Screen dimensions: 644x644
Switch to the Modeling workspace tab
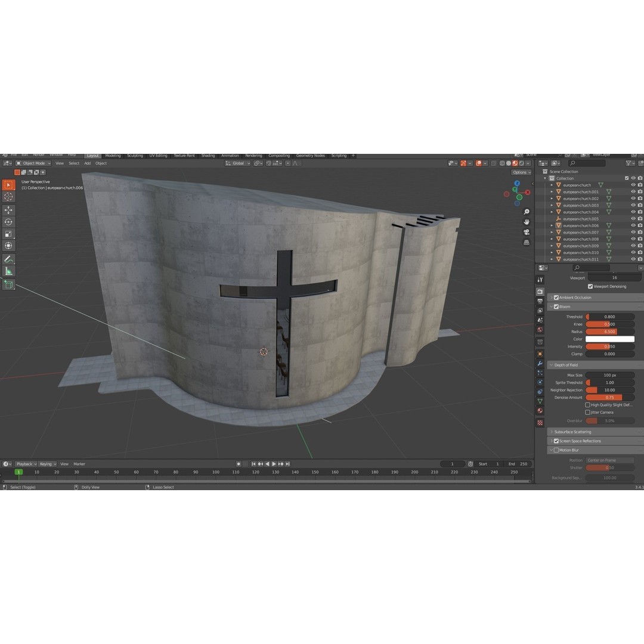(x=113, y=156)
